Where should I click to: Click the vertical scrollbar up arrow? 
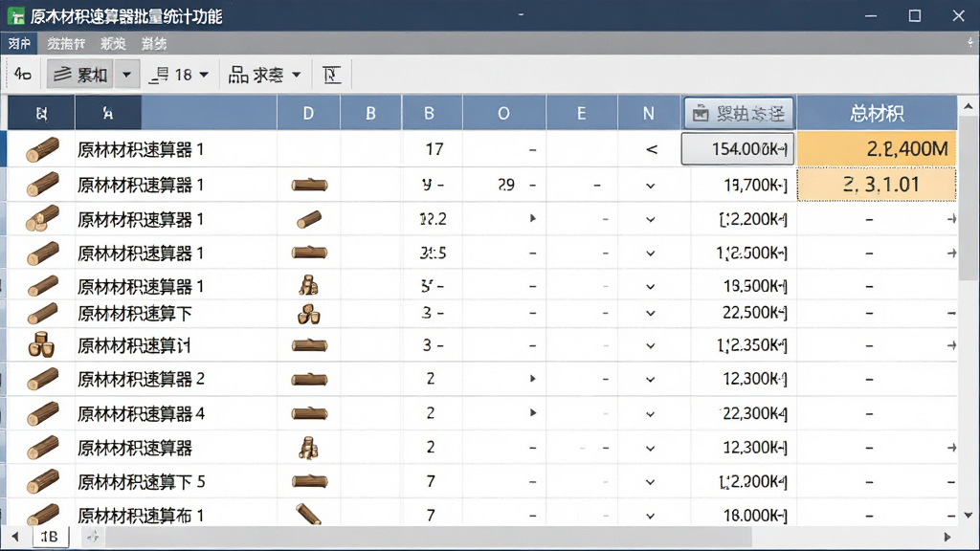969,107
